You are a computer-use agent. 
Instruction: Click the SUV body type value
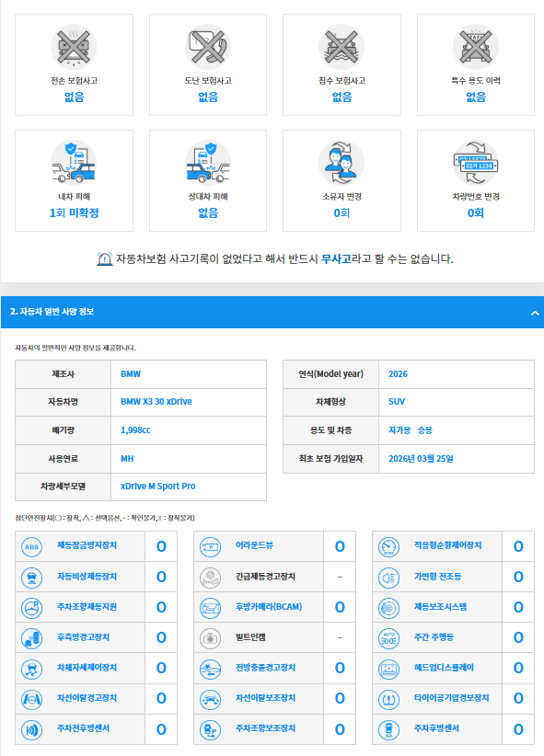tap(397, 402)
